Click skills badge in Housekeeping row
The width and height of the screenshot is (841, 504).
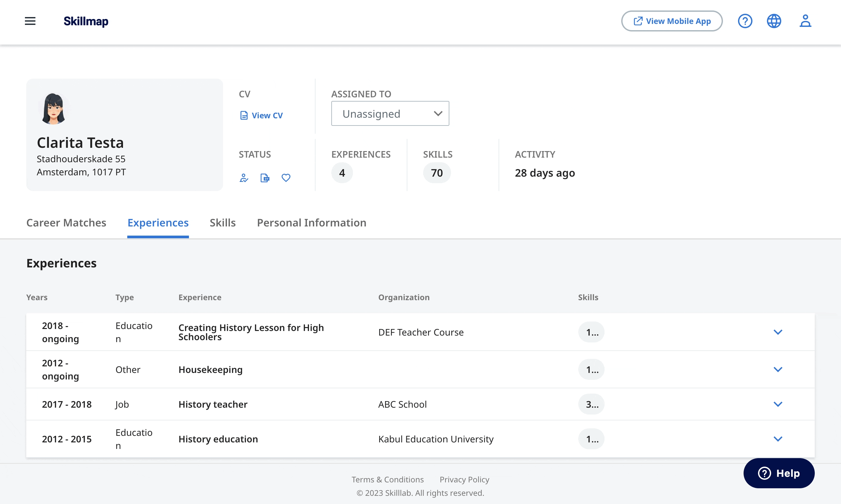[x=591, y=370]
